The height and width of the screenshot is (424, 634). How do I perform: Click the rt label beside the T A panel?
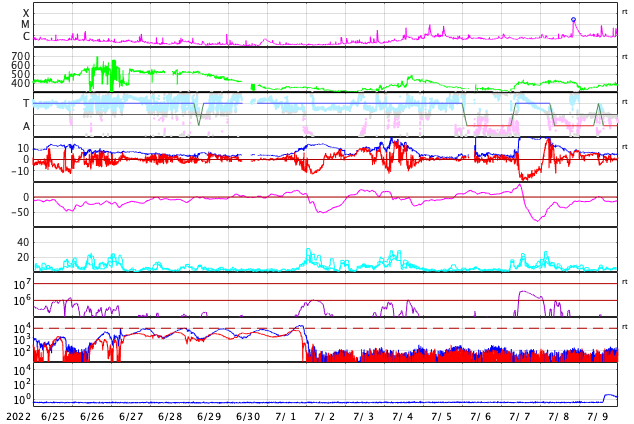click(625, 101)
